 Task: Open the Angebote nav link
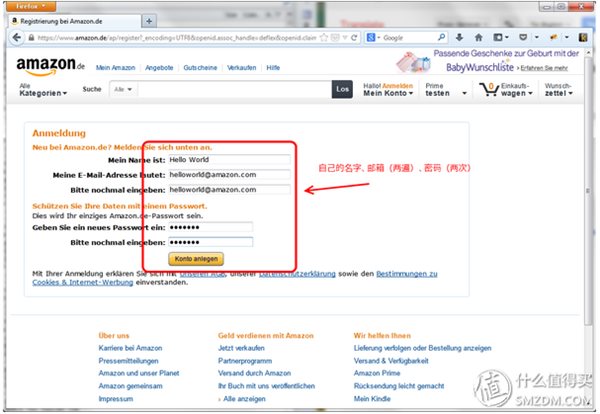(x=159, y=68)
